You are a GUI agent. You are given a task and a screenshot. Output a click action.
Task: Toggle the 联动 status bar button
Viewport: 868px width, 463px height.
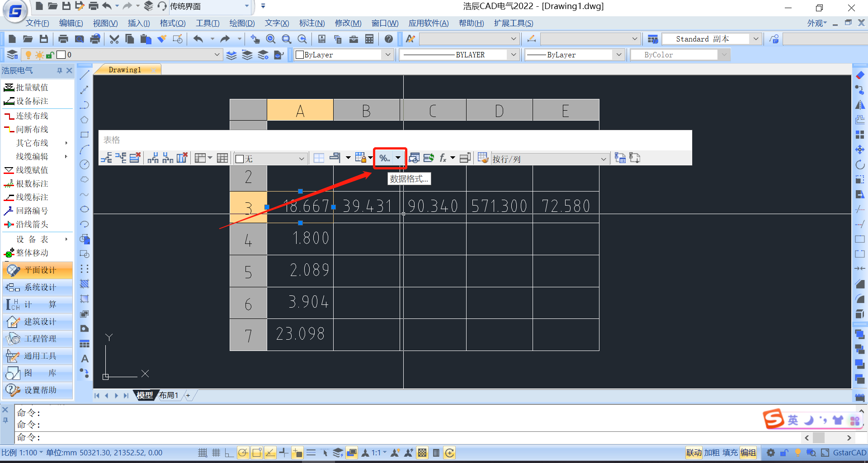pos(693,453)
